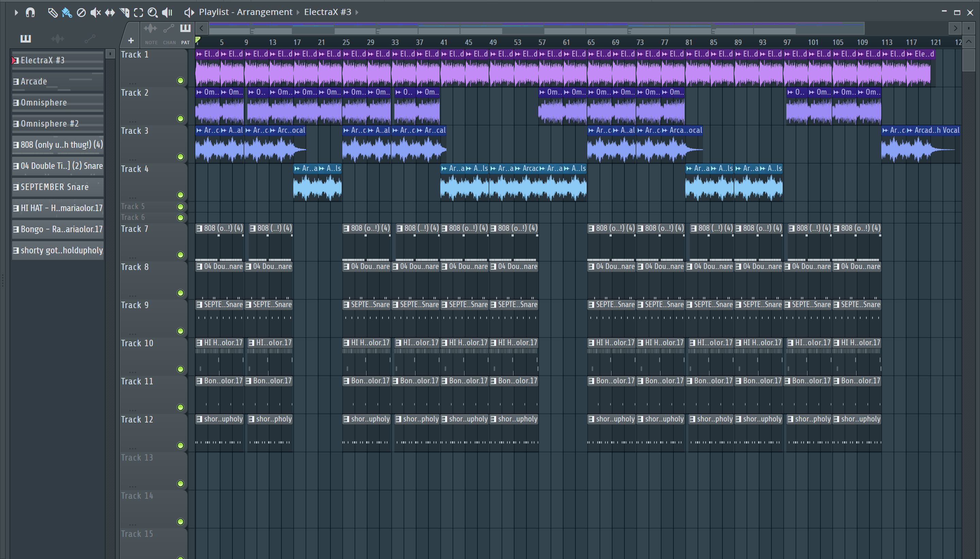Select Arcade pattern in picker

point(58,81)
